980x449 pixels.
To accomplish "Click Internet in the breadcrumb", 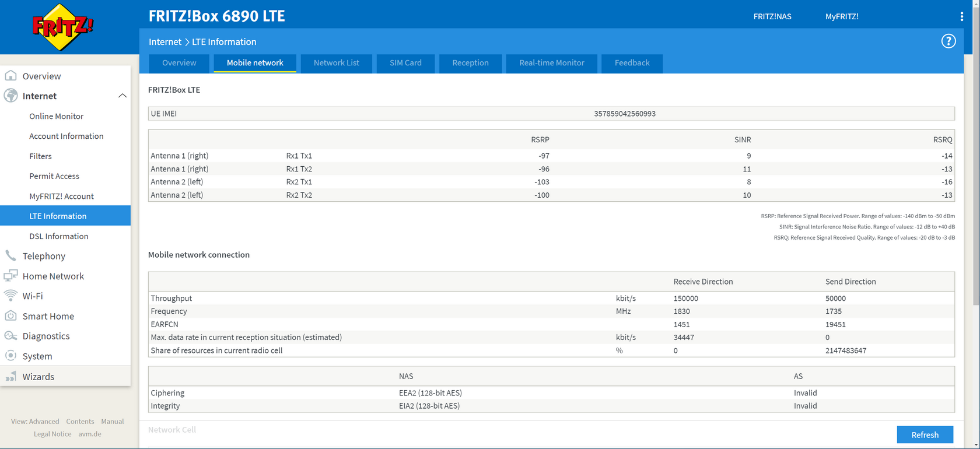I will 165,42.
